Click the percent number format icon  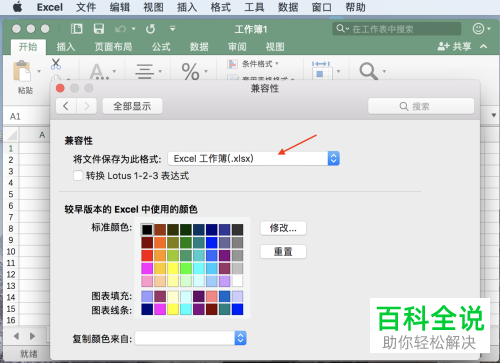coord(190,71)
